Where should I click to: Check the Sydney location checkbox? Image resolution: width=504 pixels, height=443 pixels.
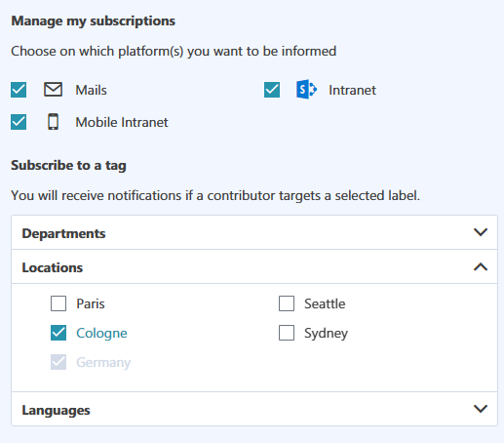[287, 333]
